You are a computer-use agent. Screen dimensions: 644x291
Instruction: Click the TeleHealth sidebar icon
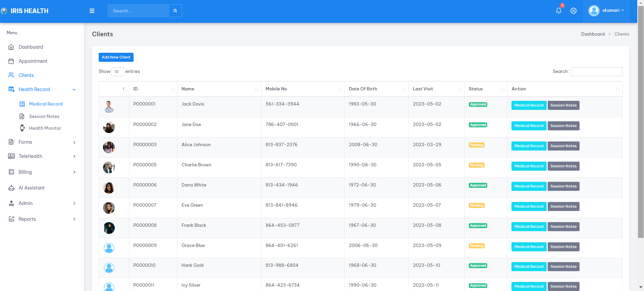pos(11,156)
